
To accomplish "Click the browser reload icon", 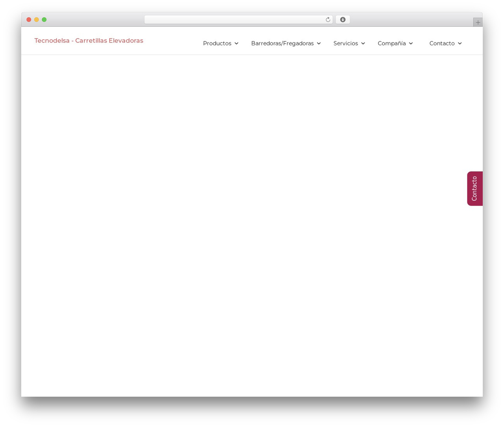I will (x=328, y=20).
